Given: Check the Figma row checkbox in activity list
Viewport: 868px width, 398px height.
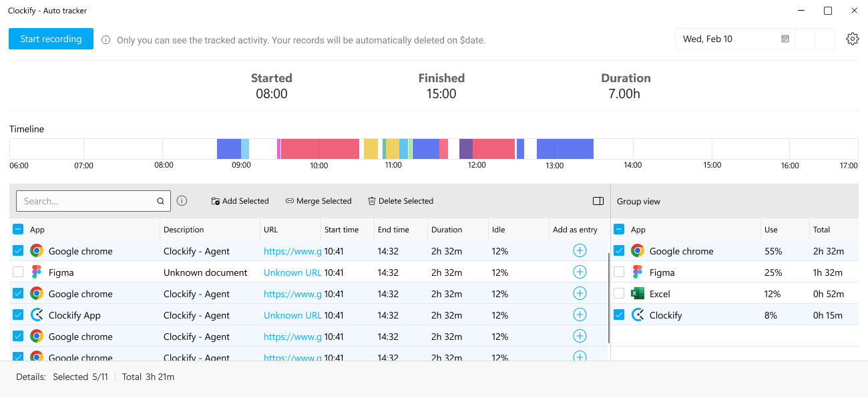Looking at the screenshot, I should [x=18, y=272].
